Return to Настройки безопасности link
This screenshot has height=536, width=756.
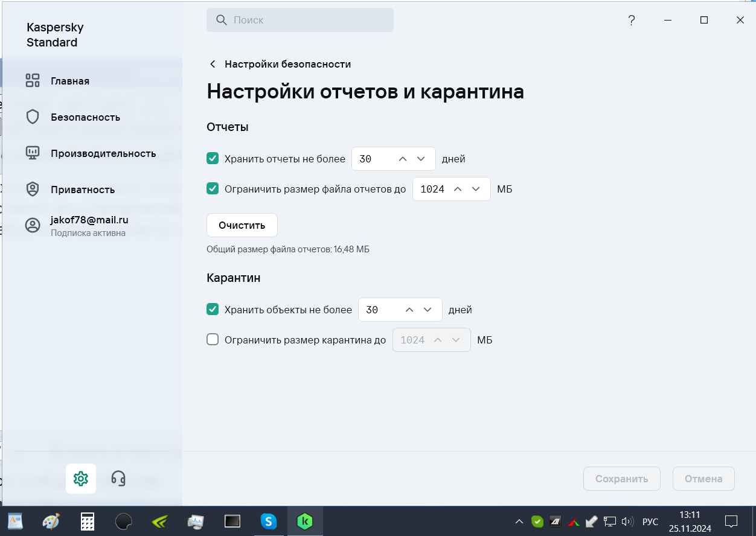coord(288,64)
